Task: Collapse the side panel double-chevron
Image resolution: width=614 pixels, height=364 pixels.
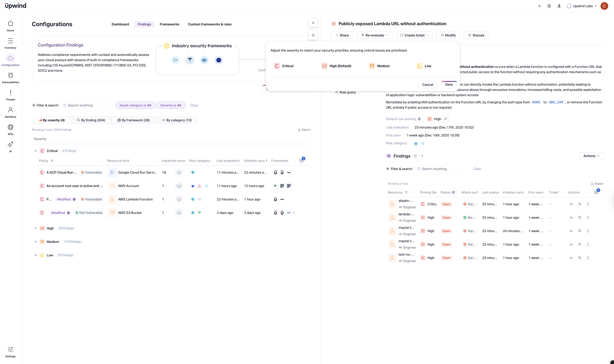Action: [313, 35]
